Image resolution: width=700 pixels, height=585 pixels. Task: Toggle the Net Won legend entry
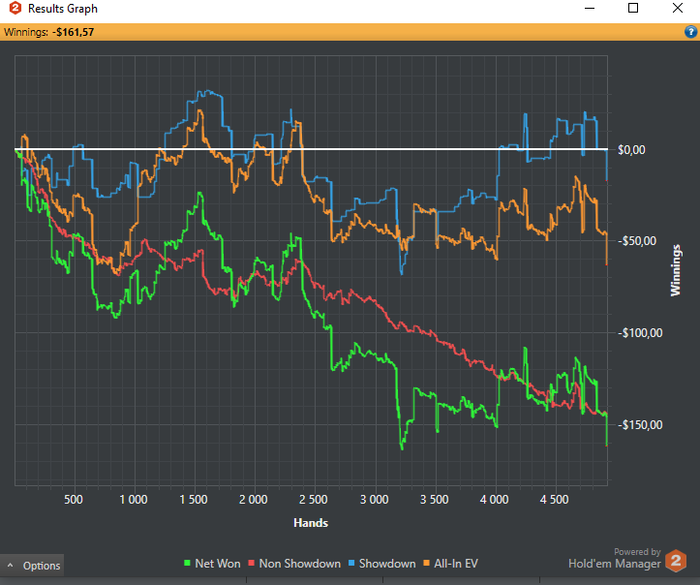click(212, 564)
